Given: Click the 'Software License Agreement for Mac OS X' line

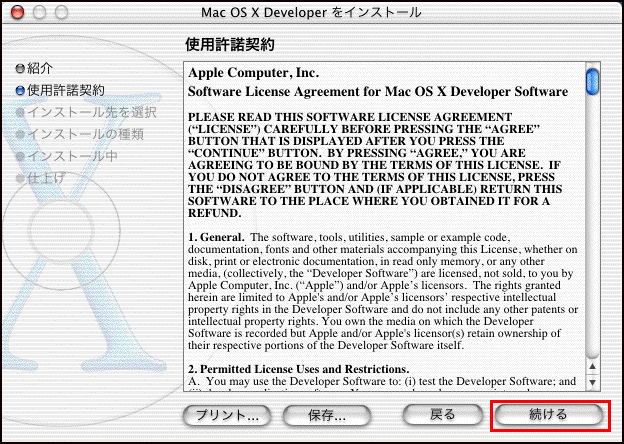Looking at the screenshot, I should coord(378,92).
